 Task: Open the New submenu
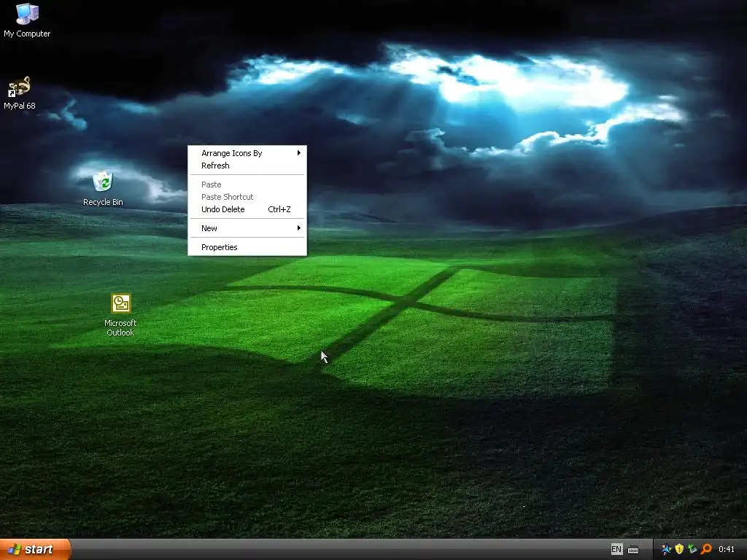click(247, 228)
